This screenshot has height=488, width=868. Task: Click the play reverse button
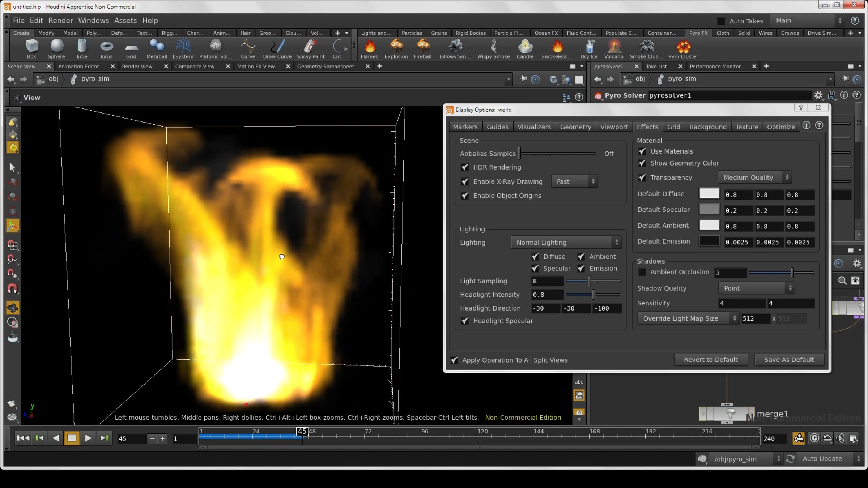(x=55, y=438)
